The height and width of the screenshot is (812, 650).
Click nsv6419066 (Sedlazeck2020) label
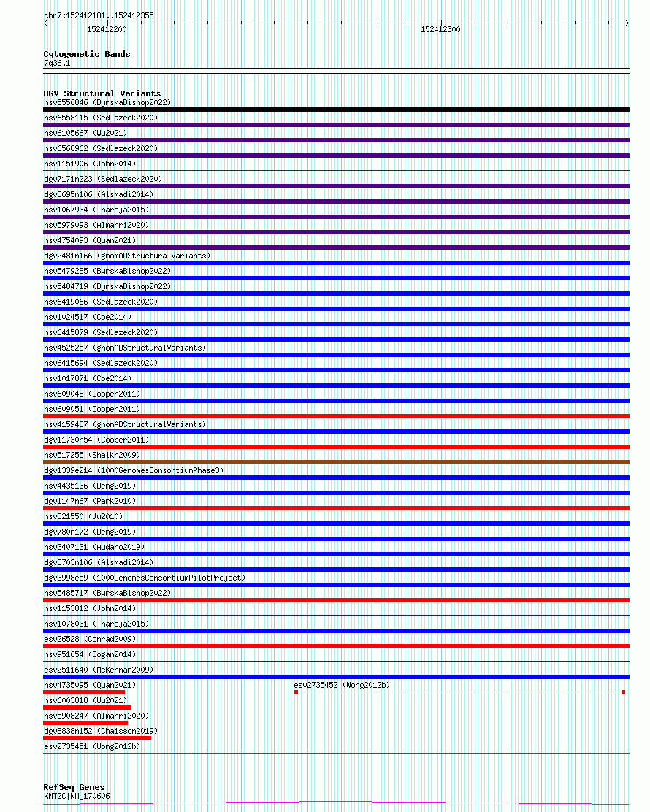click(x=101, y=302)
